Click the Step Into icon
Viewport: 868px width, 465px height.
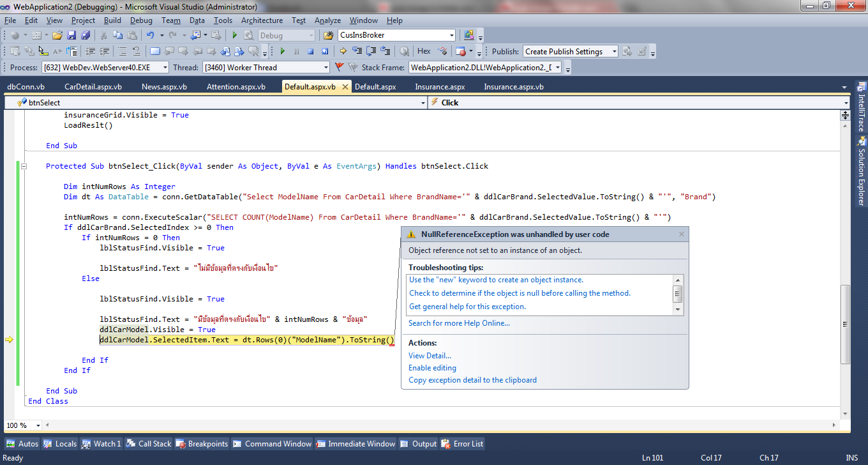[x=357, y=51]
